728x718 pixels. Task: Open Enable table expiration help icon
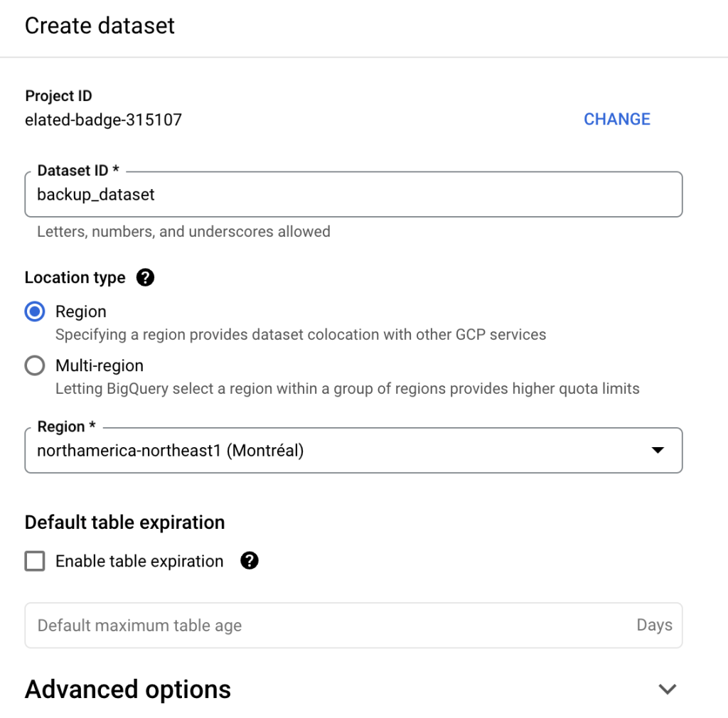(250, 561)
